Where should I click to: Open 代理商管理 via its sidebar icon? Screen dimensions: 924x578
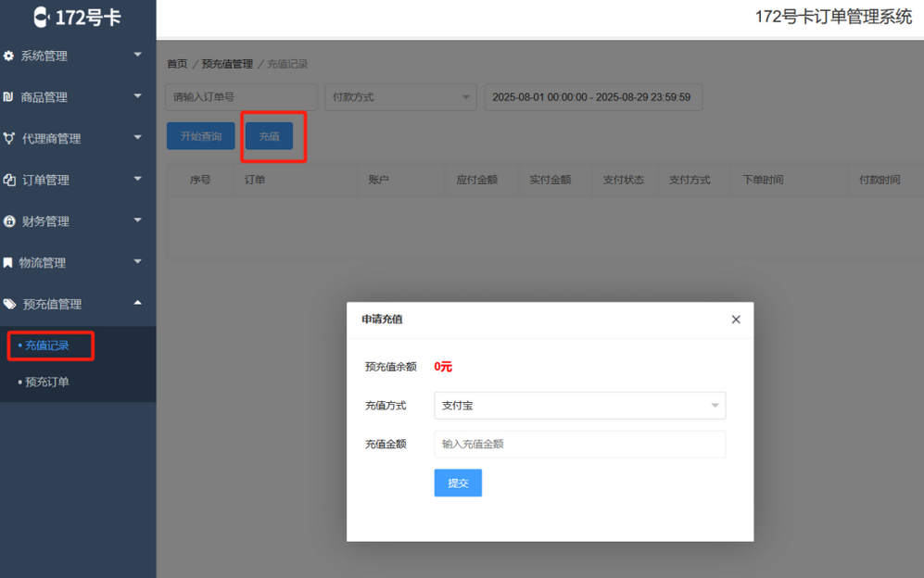pos(11,138)
